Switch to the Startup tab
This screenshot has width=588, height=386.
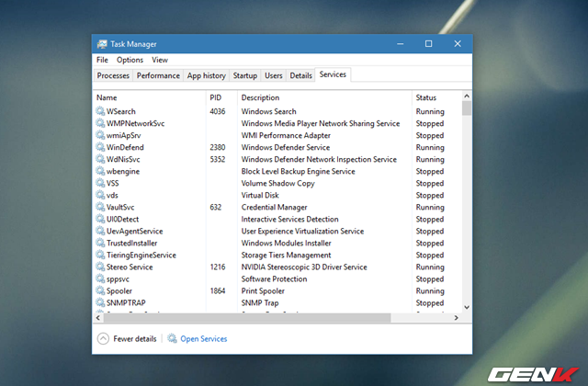coord(245,75)
